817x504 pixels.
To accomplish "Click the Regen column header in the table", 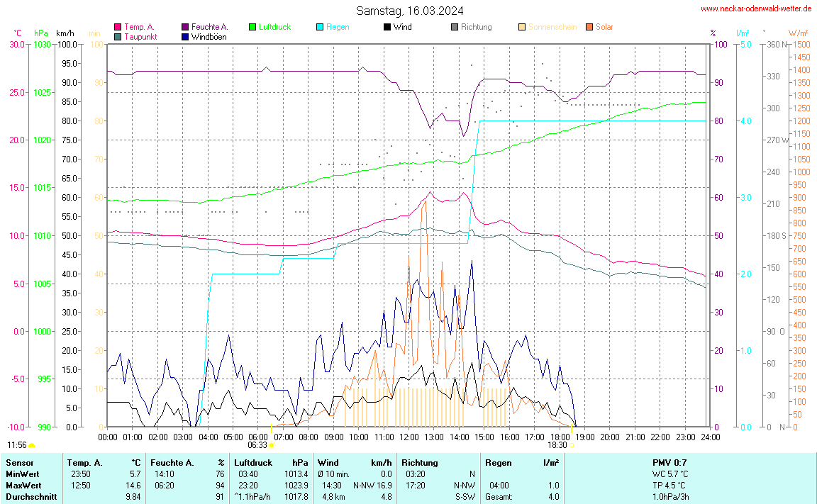I will (x=499, y=463).
